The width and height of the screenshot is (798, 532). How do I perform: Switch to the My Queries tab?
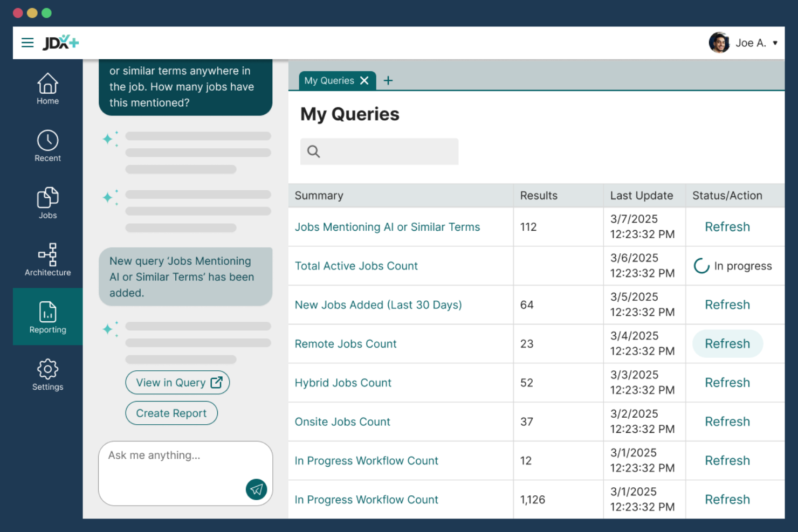329,80
